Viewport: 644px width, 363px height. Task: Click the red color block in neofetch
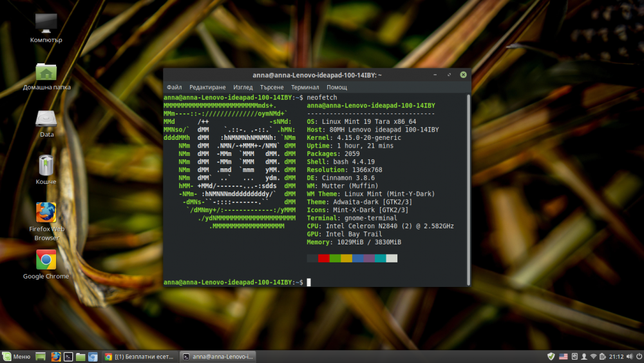pos(324,258)
